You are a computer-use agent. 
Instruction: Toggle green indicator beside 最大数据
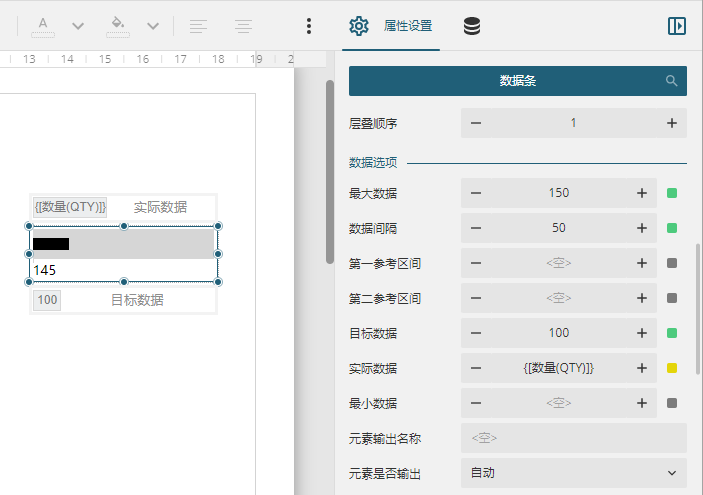coord(672,193)
